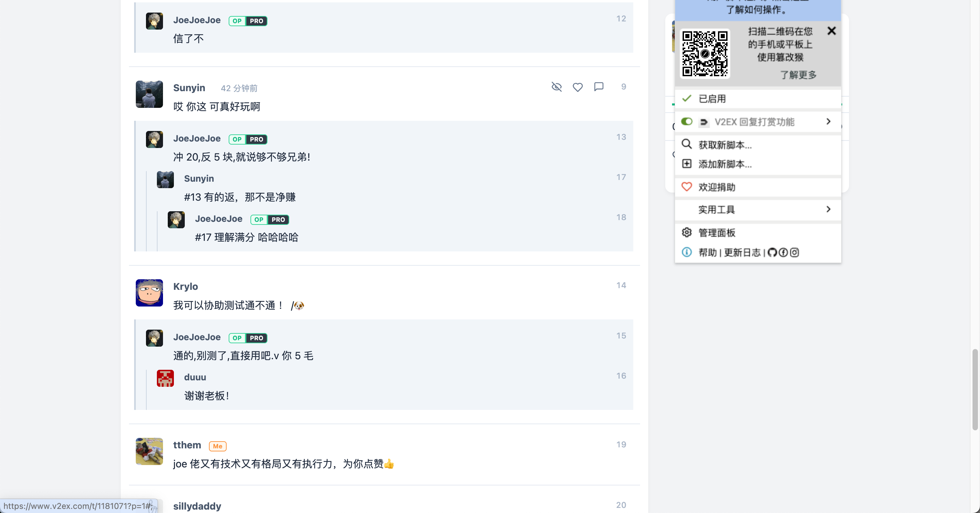Open 管理面板 dashboard with gear icon

tap(716, 233)
